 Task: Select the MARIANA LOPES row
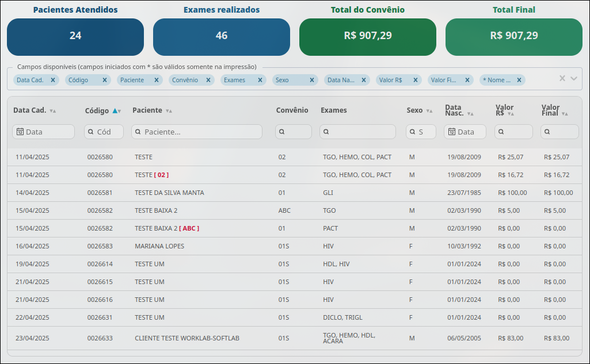click(x=295, y=246)
